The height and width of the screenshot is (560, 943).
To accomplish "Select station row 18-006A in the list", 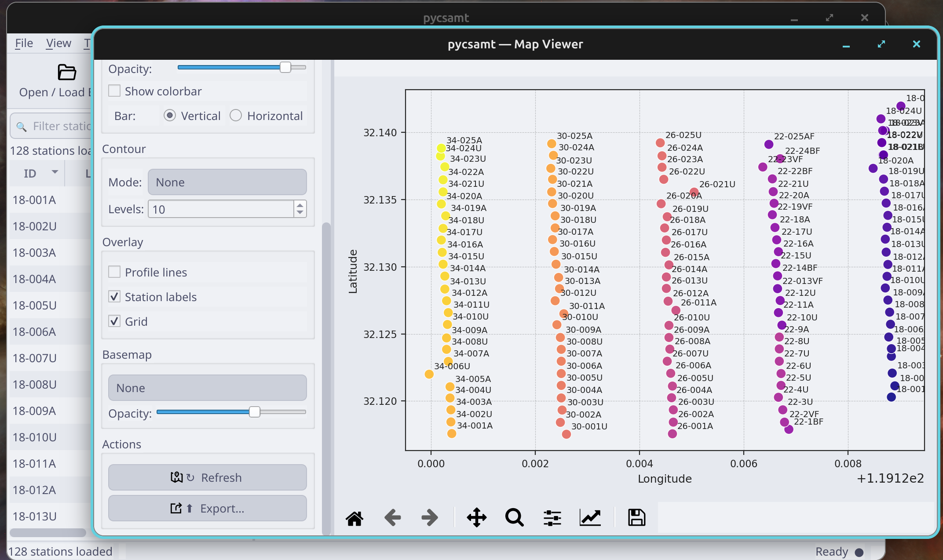I will (50, 332).
